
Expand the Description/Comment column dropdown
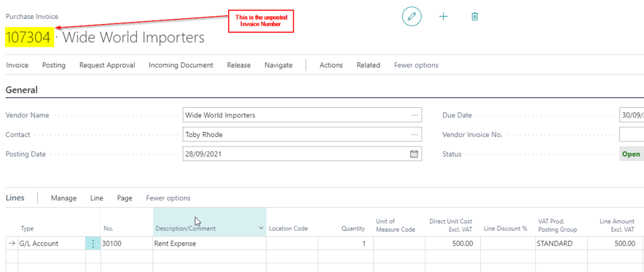[261, 227]
